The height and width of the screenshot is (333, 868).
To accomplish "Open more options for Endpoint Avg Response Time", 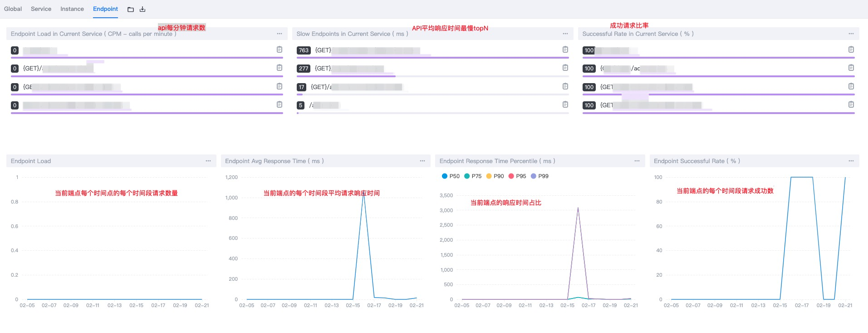I will (422, 161).
